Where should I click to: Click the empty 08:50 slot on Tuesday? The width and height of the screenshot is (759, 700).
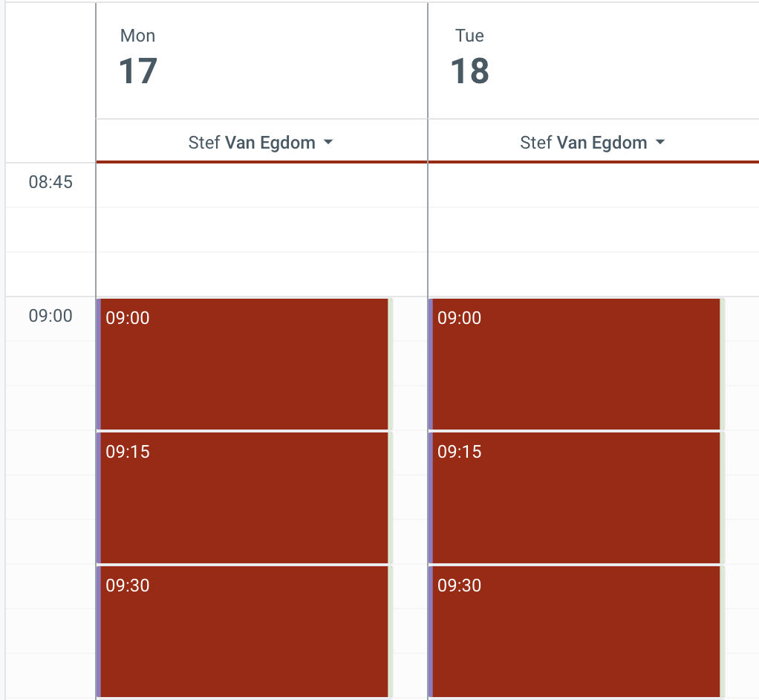(593, 230)
